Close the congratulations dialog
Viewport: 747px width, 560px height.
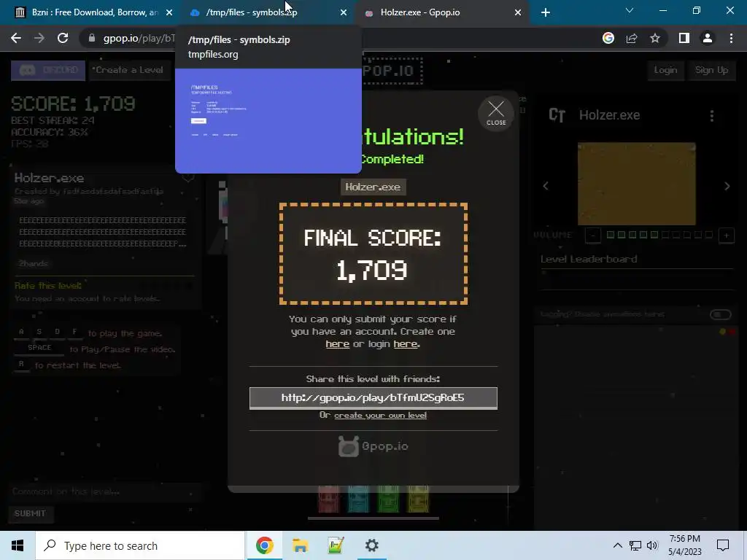pyautogui.click(x=496, y=113)
